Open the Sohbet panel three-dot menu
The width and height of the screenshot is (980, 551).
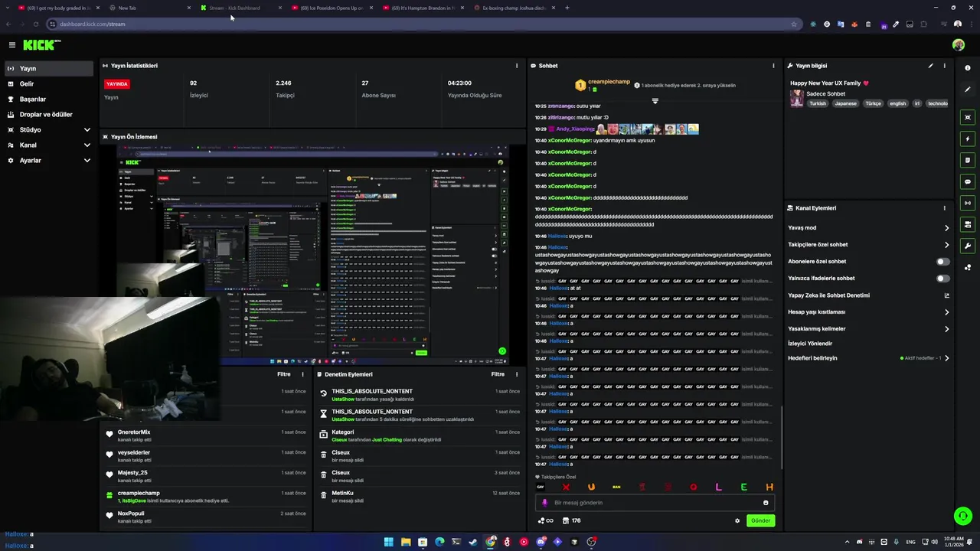773,66
